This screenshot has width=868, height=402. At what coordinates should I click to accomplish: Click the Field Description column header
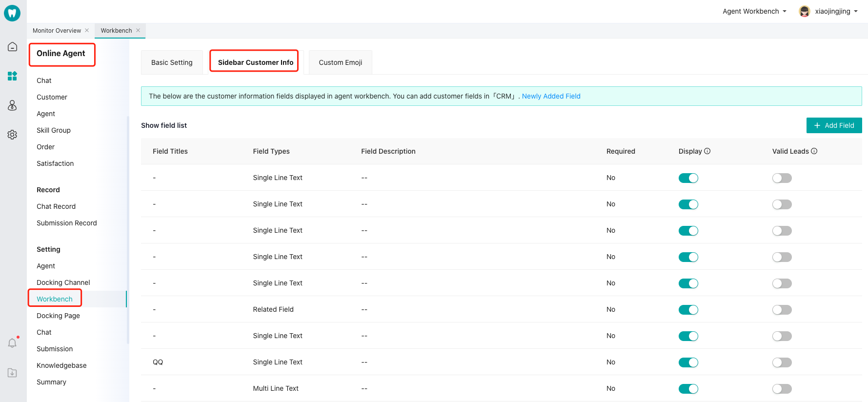click(388, 151)
